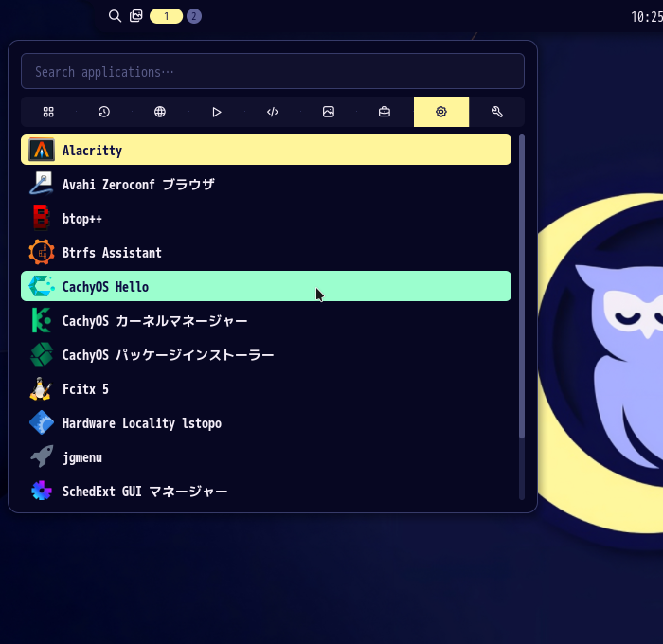Open the All applications grid category

click(x=48, y=112)
